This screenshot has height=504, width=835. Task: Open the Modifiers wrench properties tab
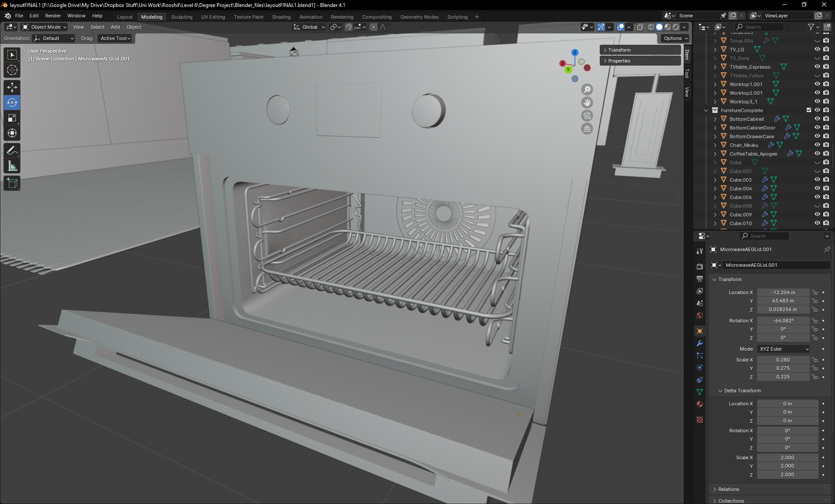pyautogui.click(x=700, y=343)
